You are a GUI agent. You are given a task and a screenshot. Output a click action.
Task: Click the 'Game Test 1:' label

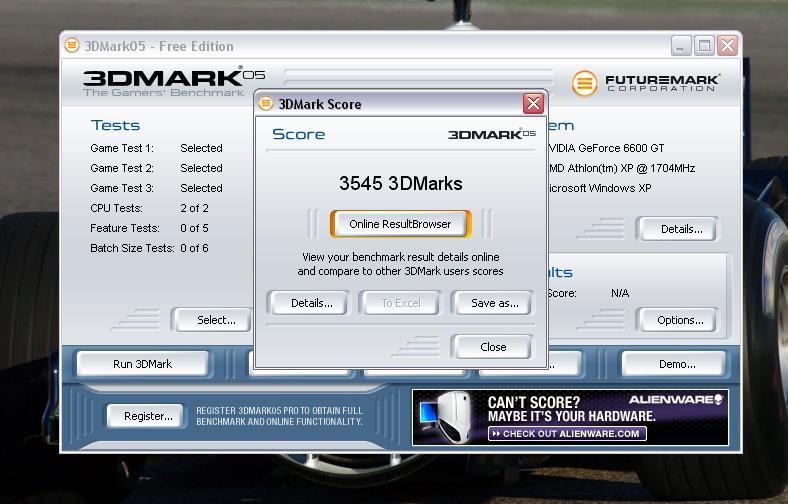point(122,148)
